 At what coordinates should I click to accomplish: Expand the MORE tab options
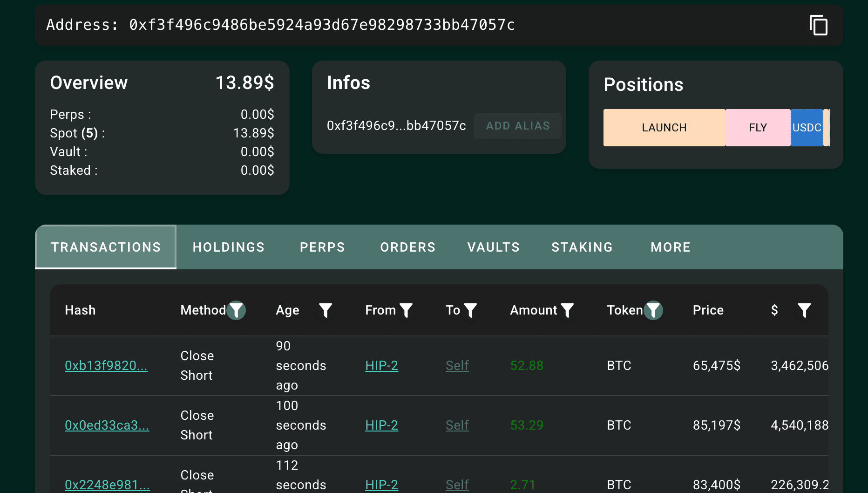coord(670,247)
